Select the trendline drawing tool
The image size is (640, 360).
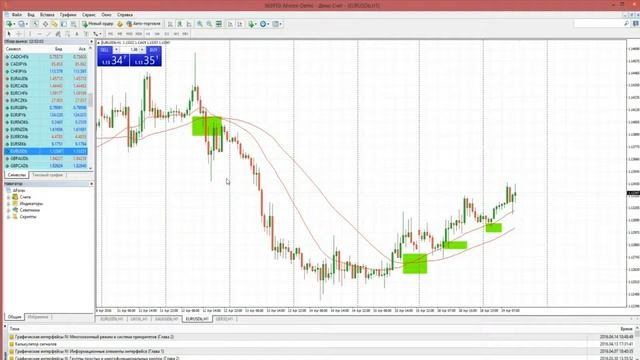[x=49, y=34]
